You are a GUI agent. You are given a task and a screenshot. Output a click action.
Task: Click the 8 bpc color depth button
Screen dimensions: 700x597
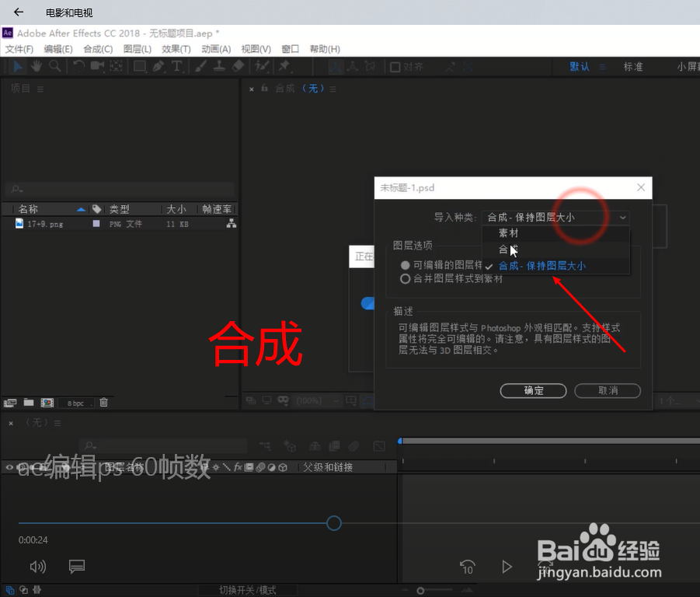(76, 403)
